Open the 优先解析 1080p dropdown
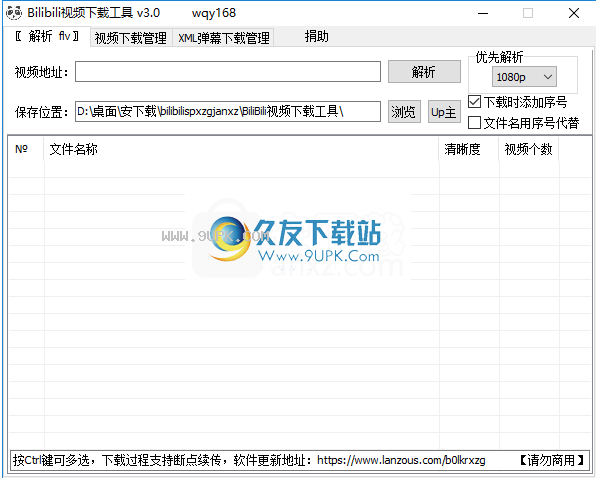Viewport: 596px width, 478px height. [x=524, y=77]
